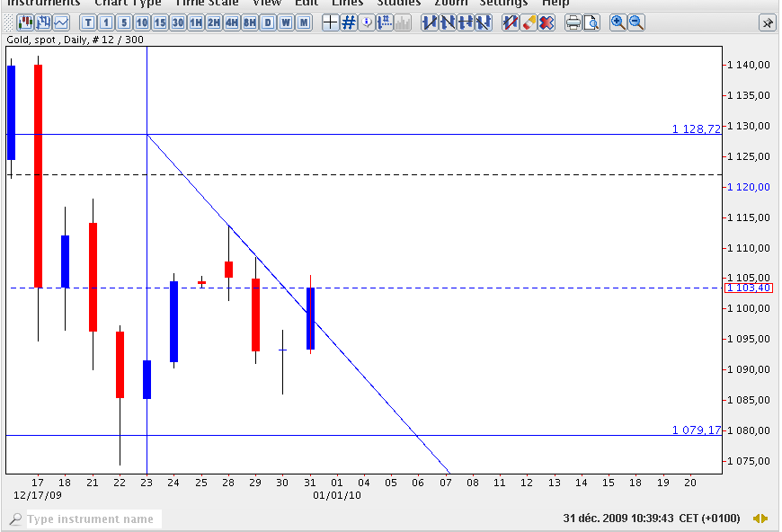Set timescale to 1H

(x=195, y=22)
